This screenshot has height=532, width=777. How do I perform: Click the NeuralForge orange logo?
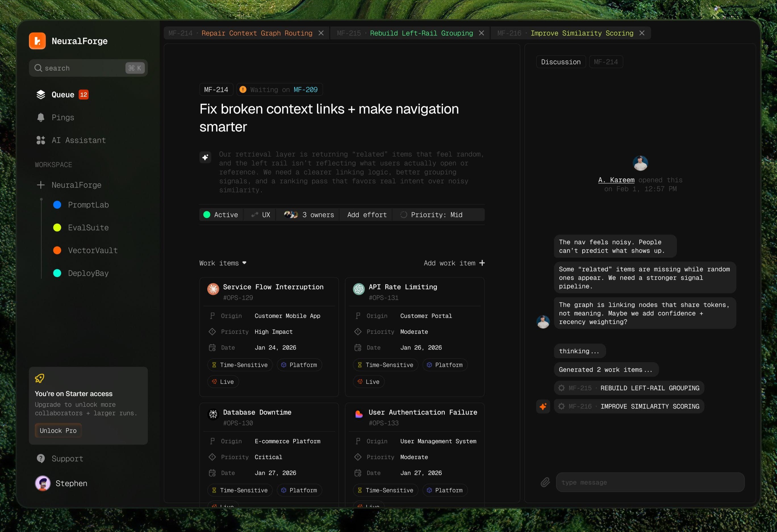pos(37,41)
